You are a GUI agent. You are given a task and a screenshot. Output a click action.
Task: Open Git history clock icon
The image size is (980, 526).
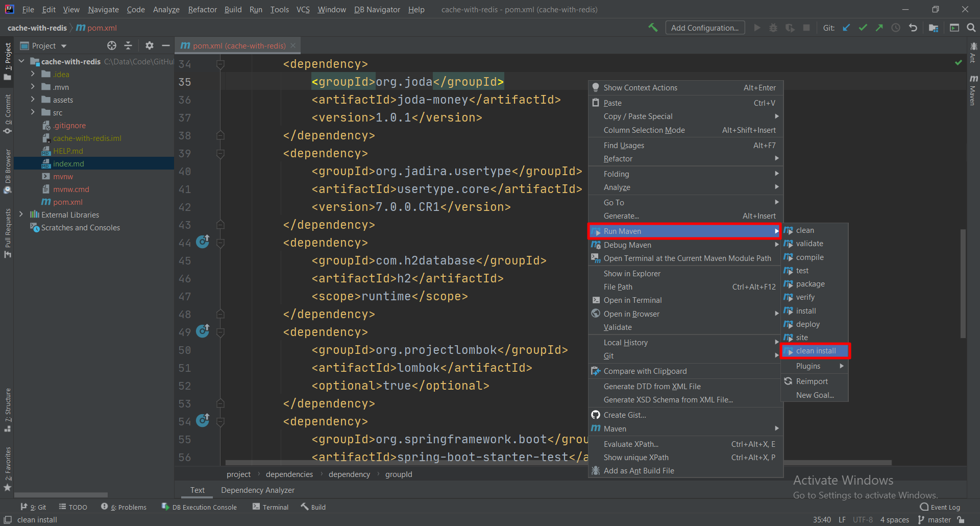[x=896, y=28]
